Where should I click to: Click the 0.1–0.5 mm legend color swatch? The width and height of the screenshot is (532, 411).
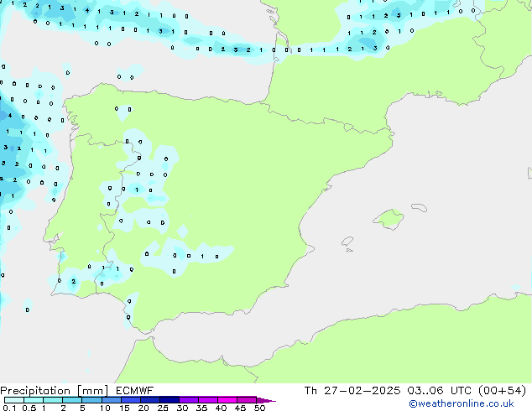[14, 400]
